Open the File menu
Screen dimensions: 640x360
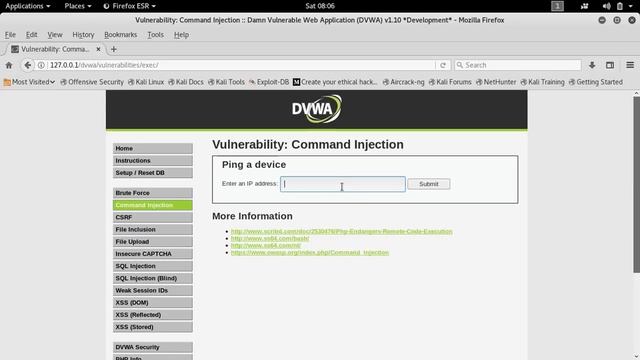coord(10,35)
